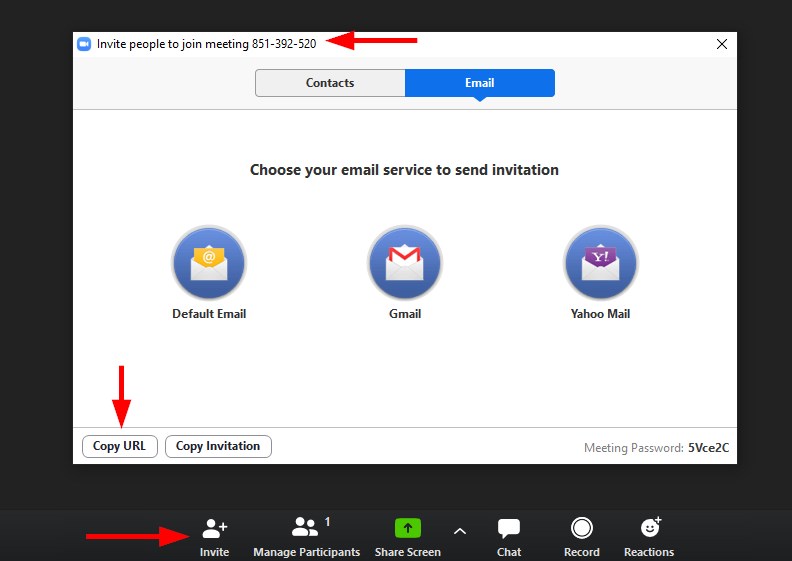792x561 pixels.
Task: Click the invite dialog title text
Action: pyautogui.click(x=207, y=44)
